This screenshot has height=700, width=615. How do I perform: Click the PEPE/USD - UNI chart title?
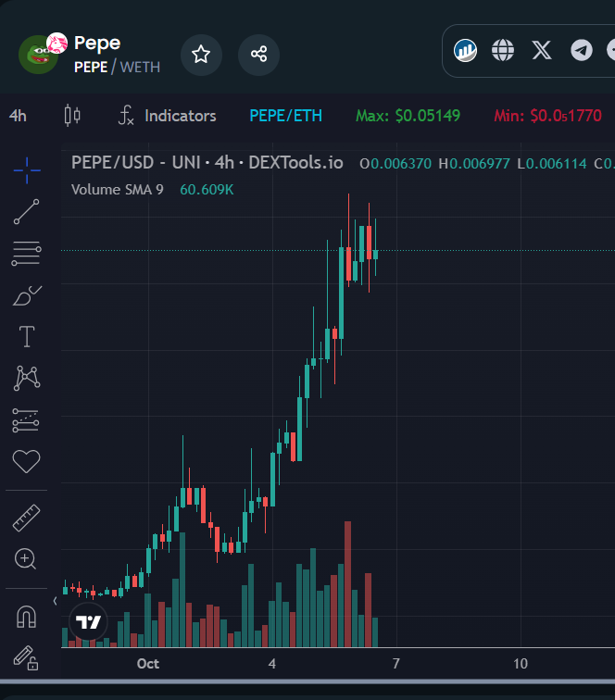tap(207, 163)
